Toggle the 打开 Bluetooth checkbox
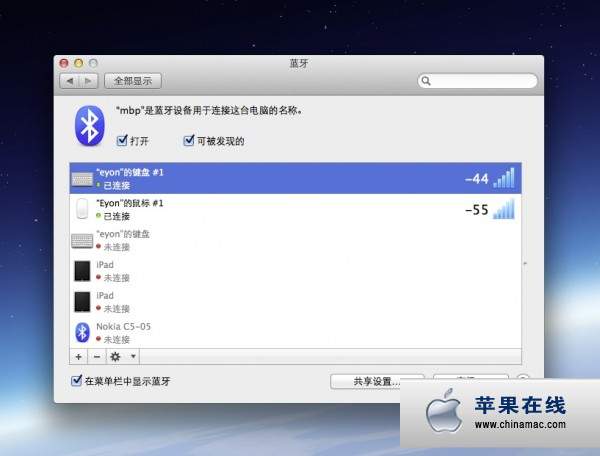Image resolution: width=600 pixels, height=456 pixels. click(x=123, y=141)
